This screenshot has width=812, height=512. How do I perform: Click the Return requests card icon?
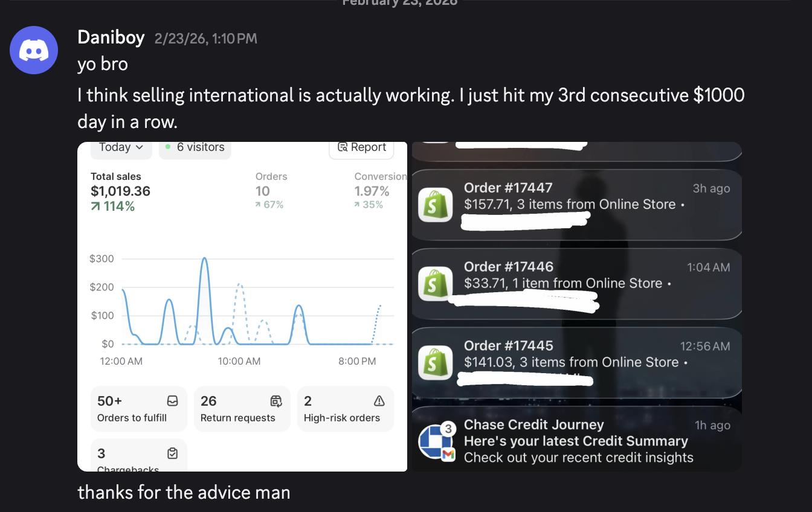pos(276,401)
